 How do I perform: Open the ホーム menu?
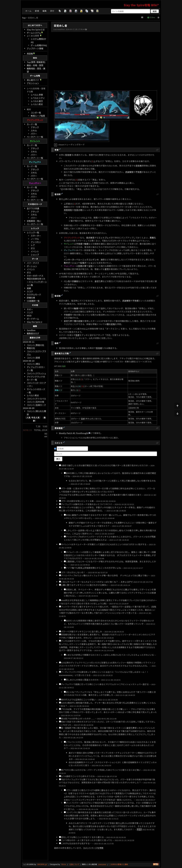click(x=28, y=11)
